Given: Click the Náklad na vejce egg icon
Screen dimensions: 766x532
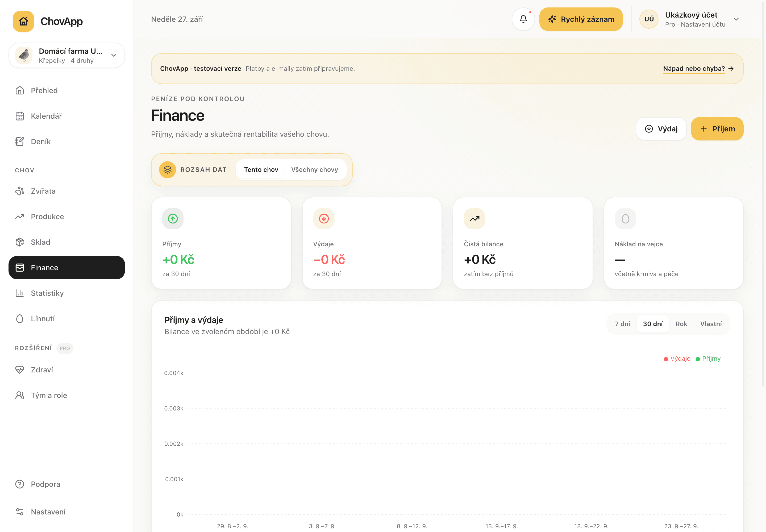Looking at the screenshot, I should click(625, 219).
